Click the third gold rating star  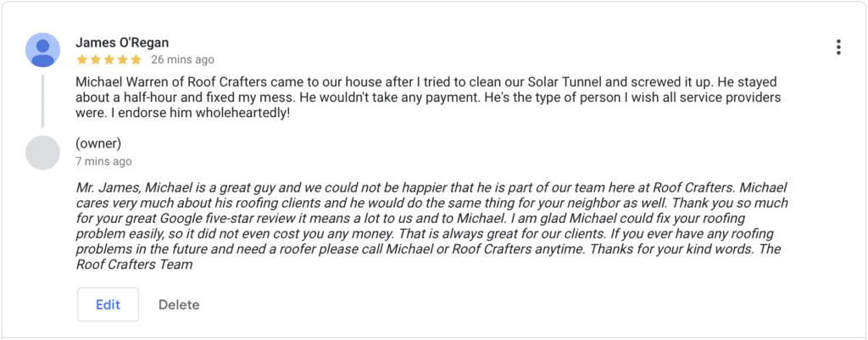pyautogui.click(x=109, y=59)
